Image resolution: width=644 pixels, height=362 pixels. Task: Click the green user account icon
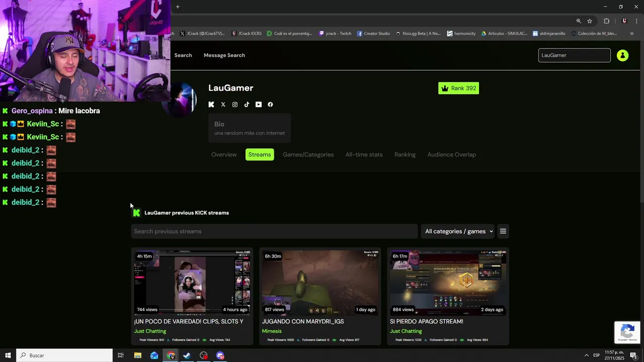tap(622, 55)
